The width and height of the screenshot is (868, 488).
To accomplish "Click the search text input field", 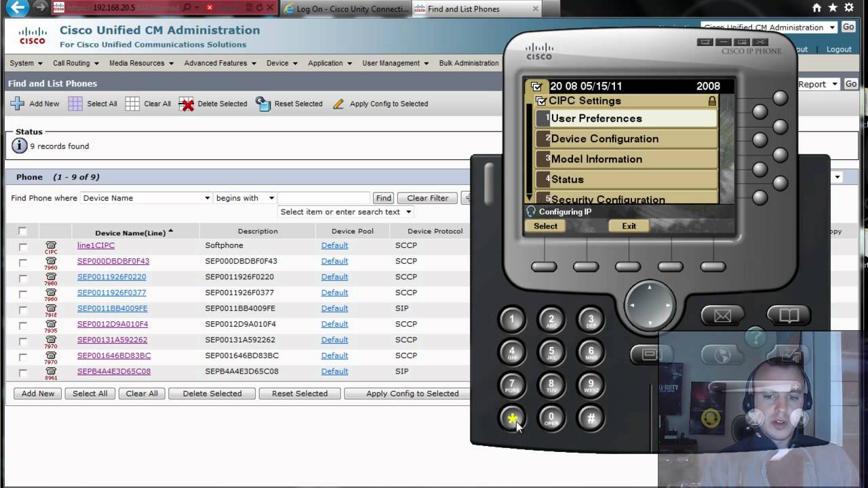I will (x=323, y=198).
